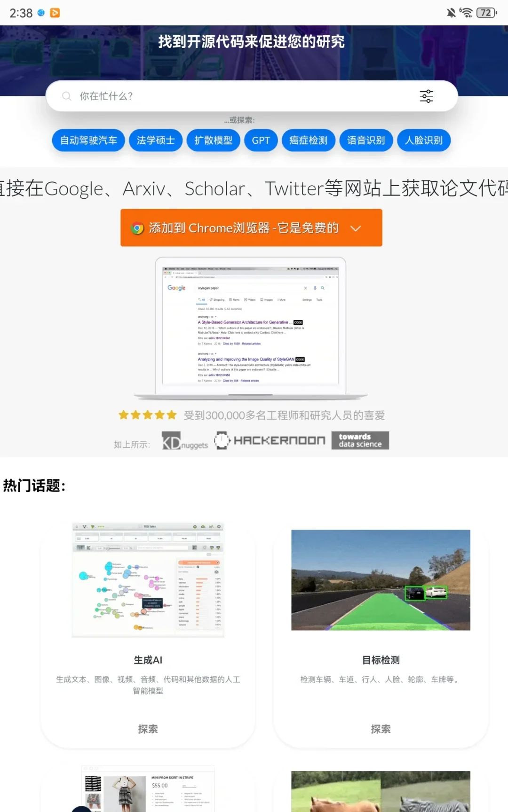The image size is (508, 812).
Task: Tap the battery 72 indicator
Action: (487, 13)
